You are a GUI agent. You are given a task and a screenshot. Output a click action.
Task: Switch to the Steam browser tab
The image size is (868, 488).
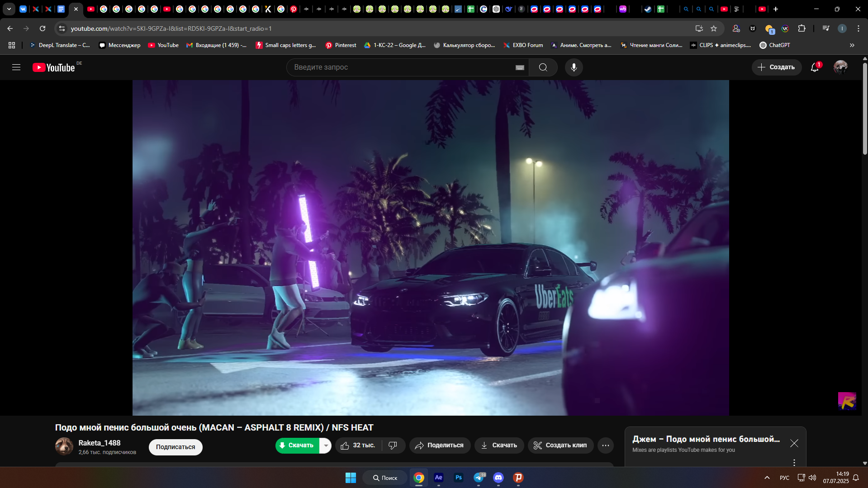[x=648, y=9]
